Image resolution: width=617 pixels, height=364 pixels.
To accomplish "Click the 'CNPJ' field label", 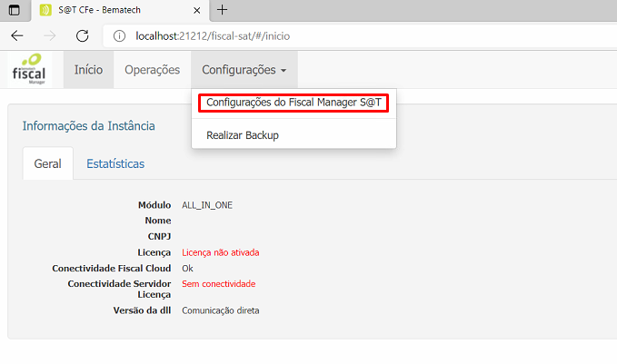I will point(159,236).
